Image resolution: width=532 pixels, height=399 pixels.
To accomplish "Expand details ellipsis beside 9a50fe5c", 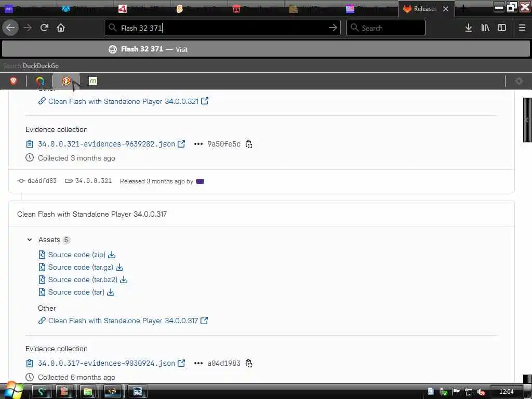I will pos(198,144).
